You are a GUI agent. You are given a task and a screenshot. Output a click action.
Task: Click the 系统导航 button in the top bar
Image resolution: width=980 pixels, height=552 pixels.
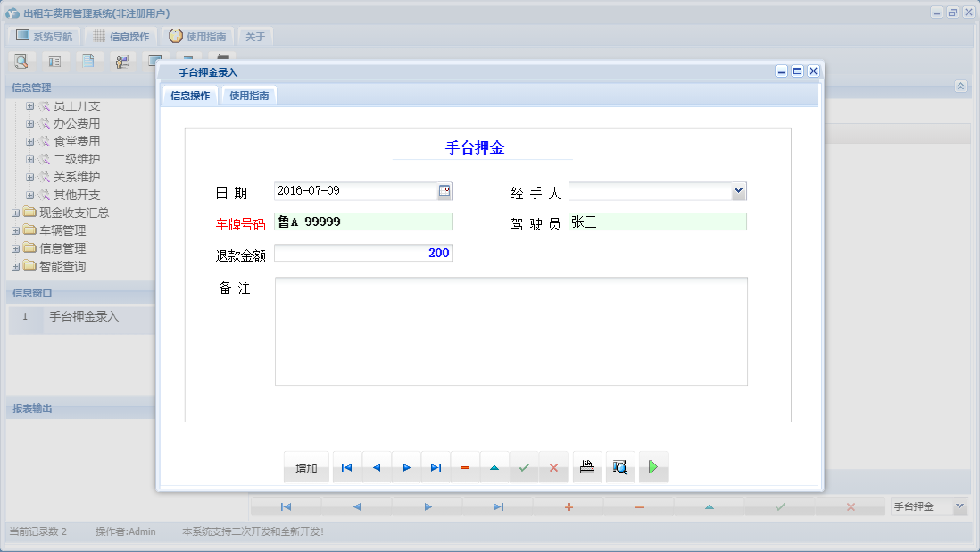(44, 37)
